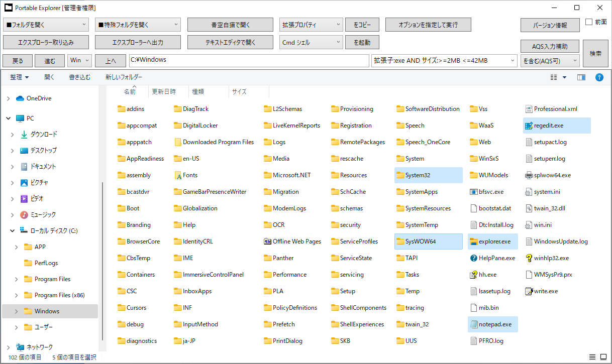Click the 上へ button
The width and height of the screenshot is (612, 364).
tap(110, 60)
